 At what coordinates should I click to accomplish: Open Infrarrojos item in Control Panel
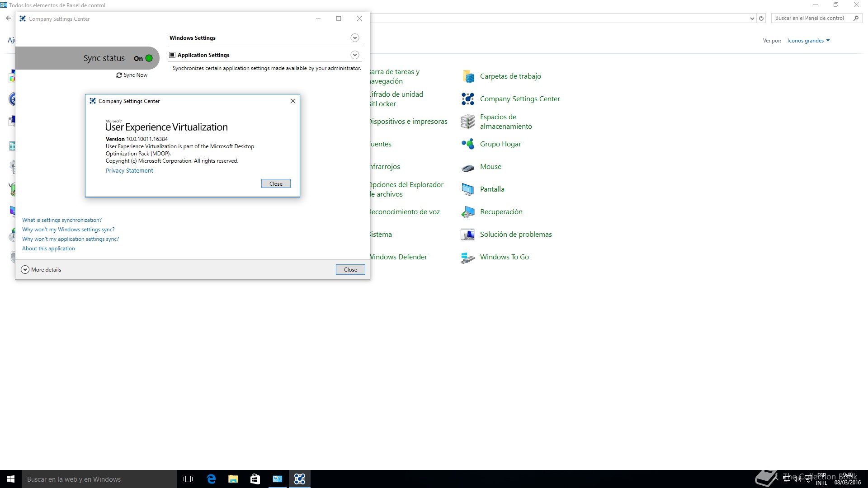click(x=385, y=167)
